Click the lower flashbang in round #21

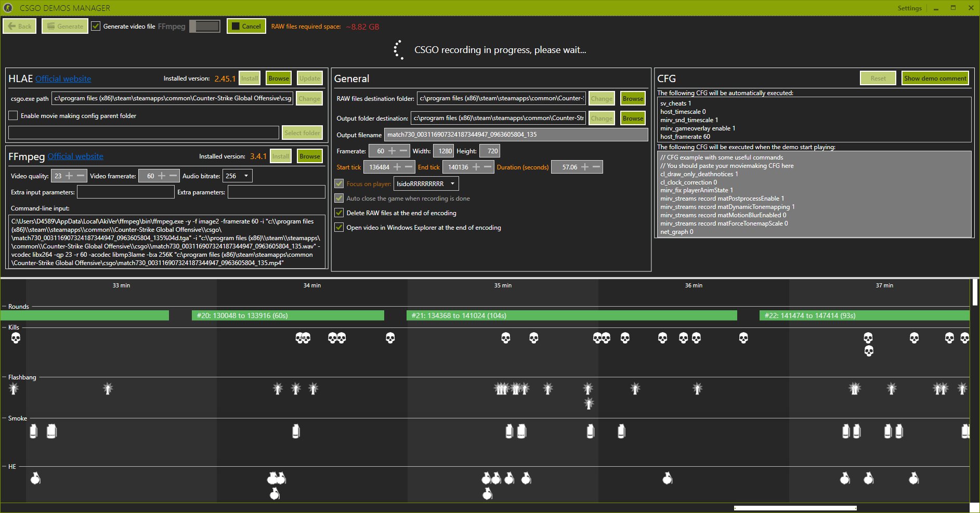pyautogui.click(x=589, y=403)
